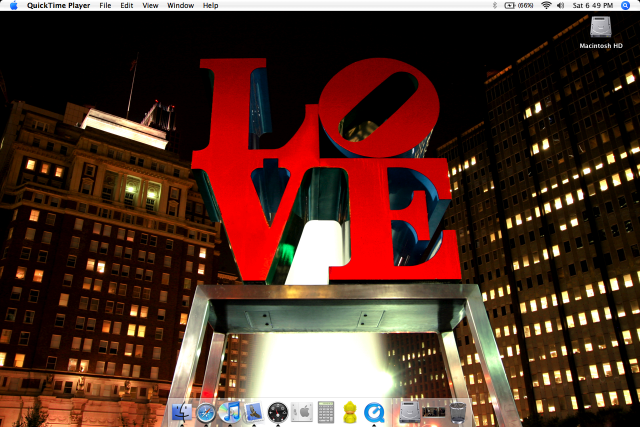Launch Safari from the Dock
This screenshot has height=427, width=640.
click(x=207, y=411)
